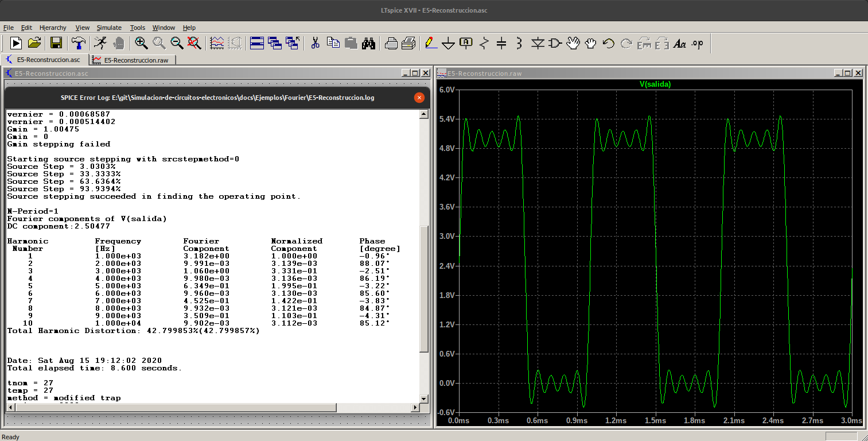This screenshot has width=868, height=441.
Task: Select the Draw Wire pencil tool
Action: [x=430, y=42]
